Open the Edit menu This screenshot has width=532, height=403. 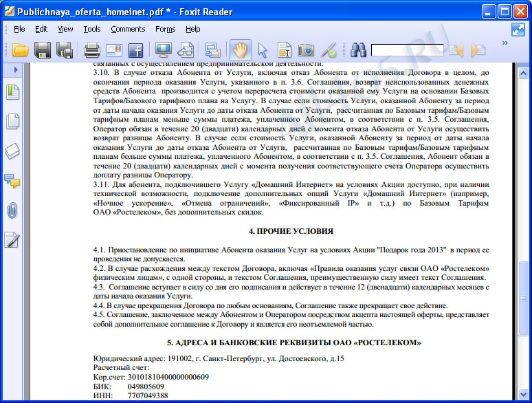(41, 29)
